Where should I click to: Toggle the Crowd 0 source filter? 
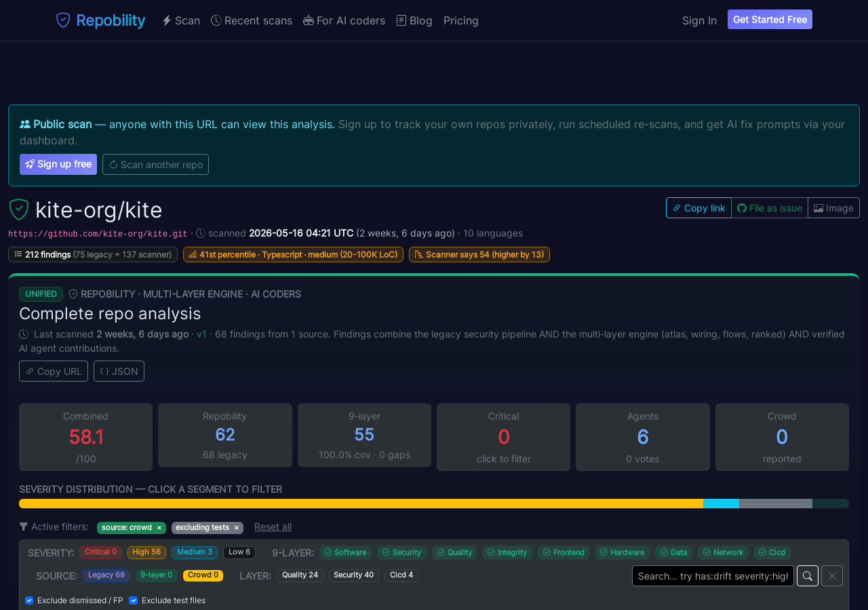coord(203,575)
